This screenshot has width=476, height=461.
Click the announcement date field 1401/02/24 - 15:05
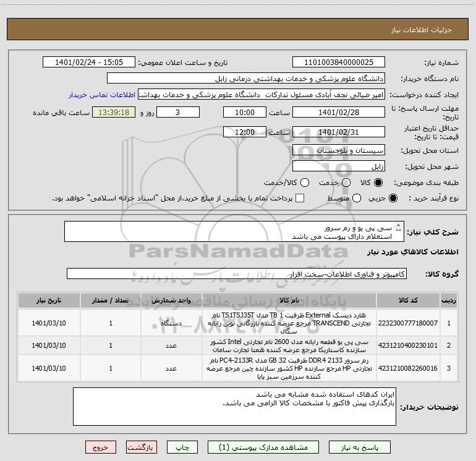pyautogui.click(x=89, y=62)
